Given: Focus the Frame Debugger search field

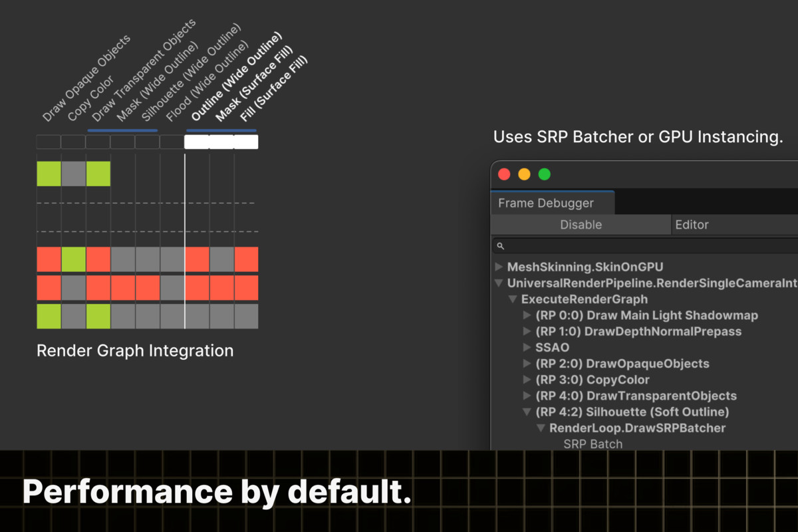Looking at the screenshot, I should click(x=645, y=246).
